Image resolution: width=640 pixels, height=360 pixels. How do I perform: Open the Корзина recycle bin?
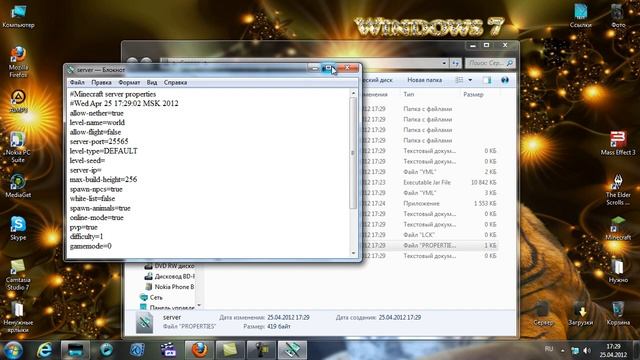618,313
